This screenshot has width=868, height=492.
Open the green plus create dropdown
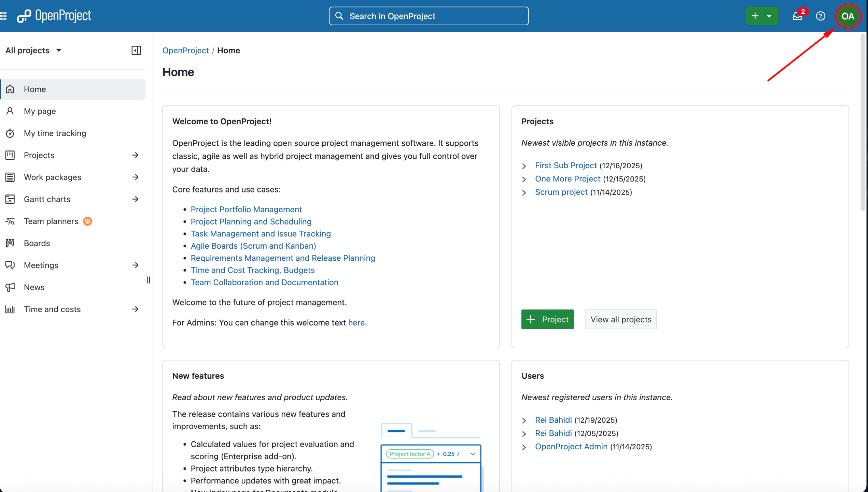[x=762, y=16]
